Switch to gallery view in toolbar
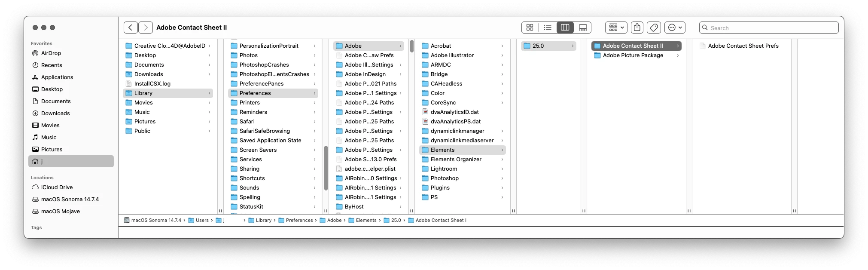 tap(583, 28)
